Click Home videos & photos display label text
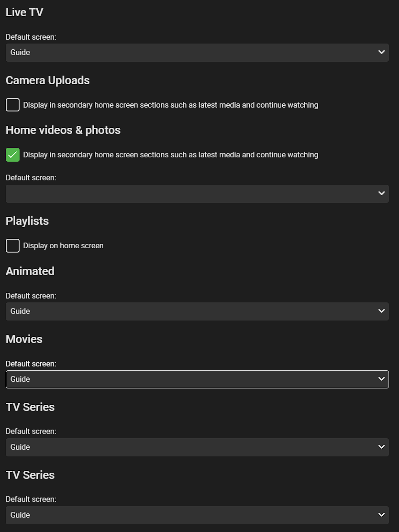Viewport: 399px width, 532px height. [x=170, y=155]
